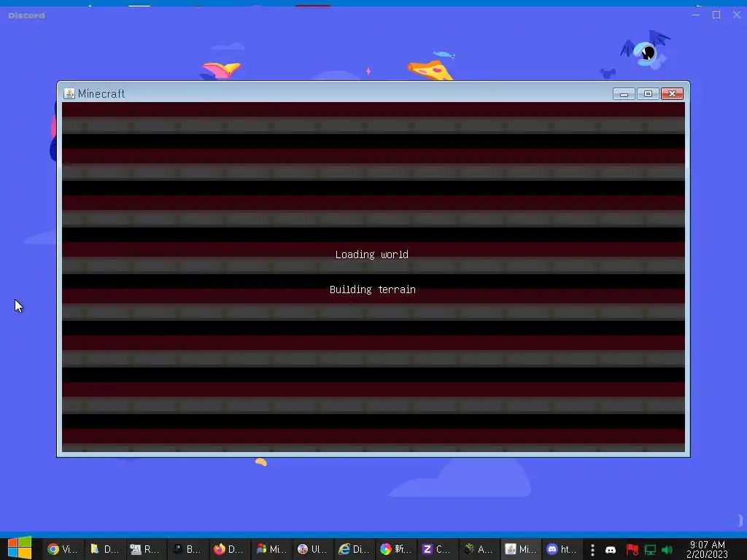Open the 'A...' taskbar program
Screen dimensions: 747x560
pyautogui.click(x=478, y=549)
